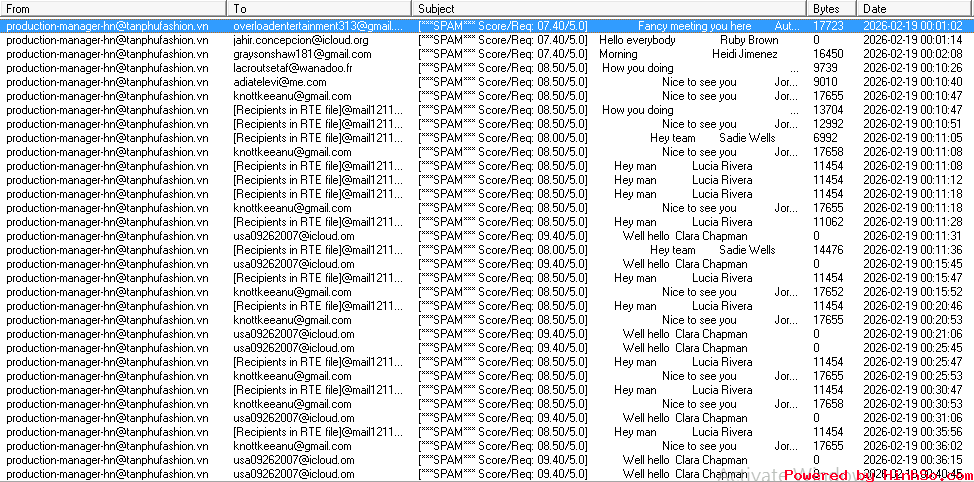Screen dimensions: 974x482
Task: Open the 'Hello everybody Ruby Brown' subject
Action: (688, 40)
